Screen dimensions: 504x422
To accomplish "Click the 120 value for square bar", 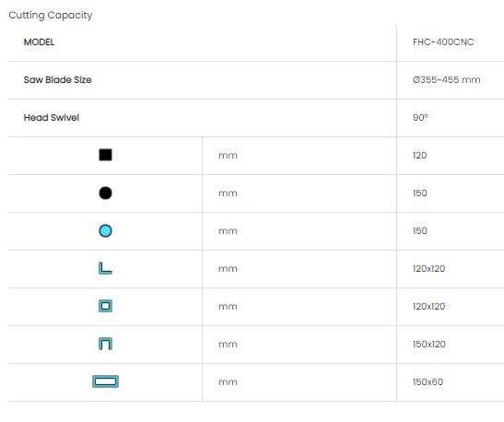I will click(x=420, y=155).
